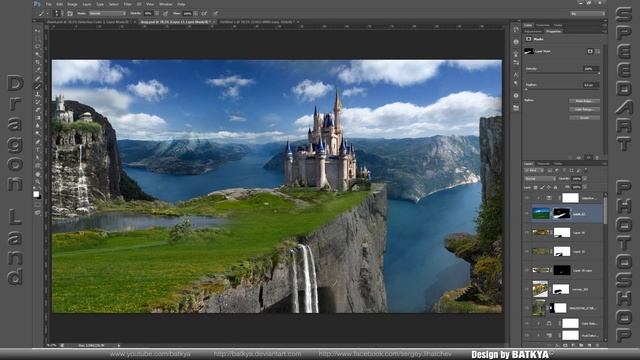Switch to the Swatches panel tab
Screen dimensions: 640x360
coord(542,25)
